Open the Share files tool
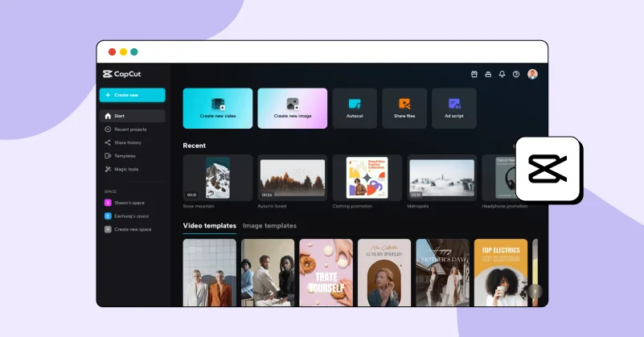 (x=404, y=108)
